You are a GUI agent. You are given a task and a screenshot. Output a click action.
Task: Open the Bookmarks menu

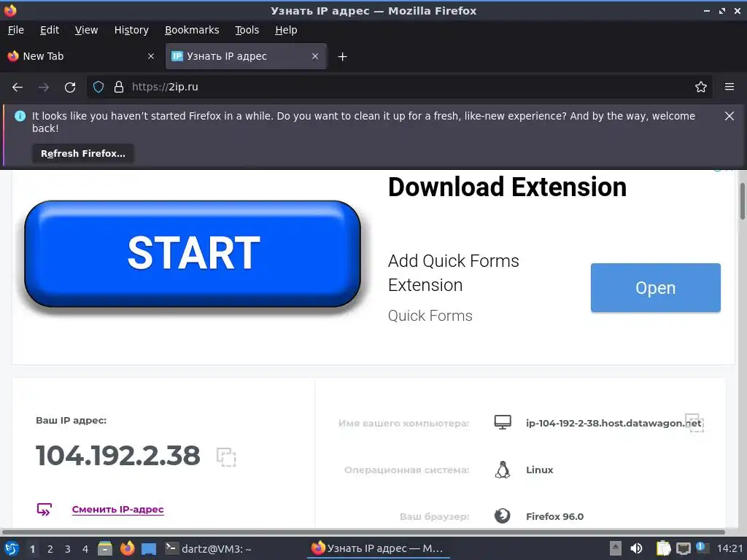click(x=192, y=30)
